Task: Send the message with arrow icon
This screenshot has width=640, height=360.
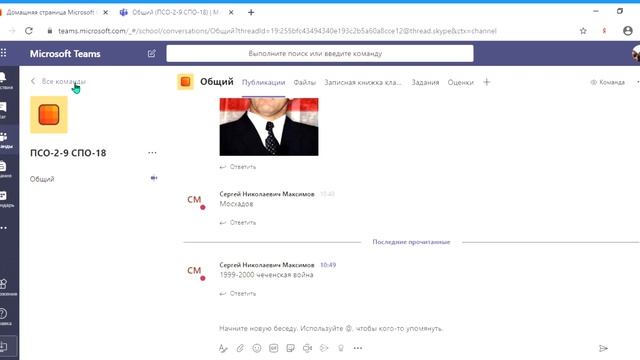Action: point(603,348)
